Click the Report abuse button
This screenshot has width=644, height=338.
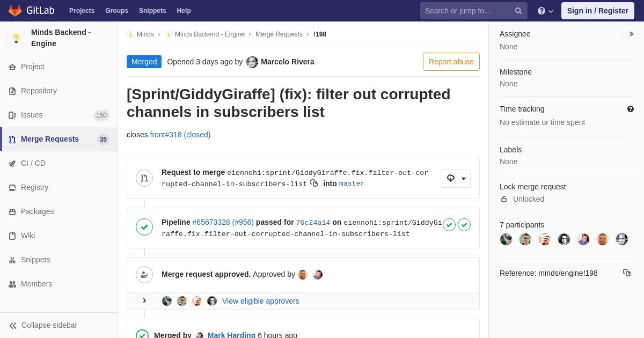451,62
